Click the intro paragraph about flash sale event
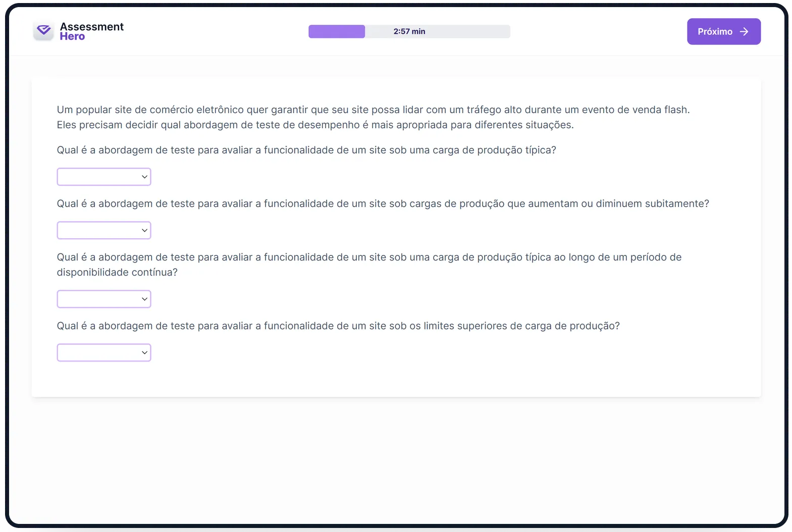This screenshot has width=792, height=532. (x=373, y=117)
